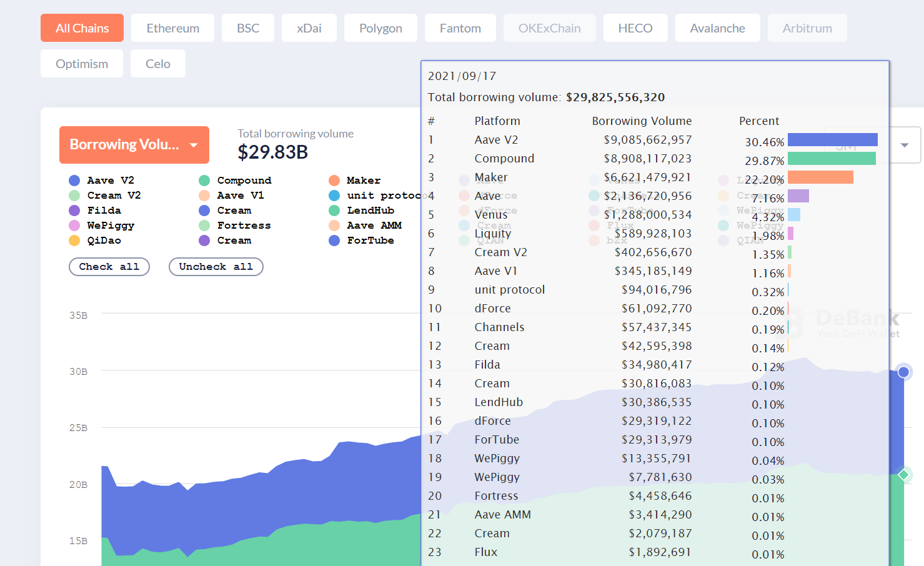Click the total value $29,825,556,320
The image size is (924, 566).
(615, 97)
